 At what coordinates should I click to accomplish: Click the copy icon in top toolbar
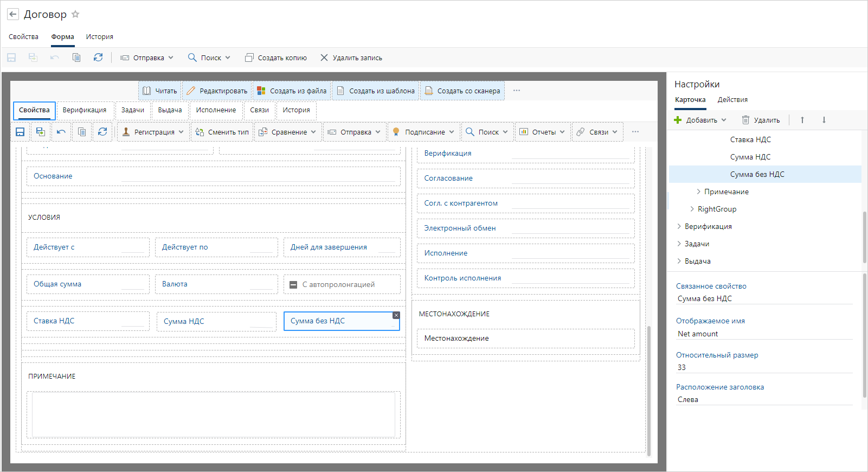tap(76, 58)
